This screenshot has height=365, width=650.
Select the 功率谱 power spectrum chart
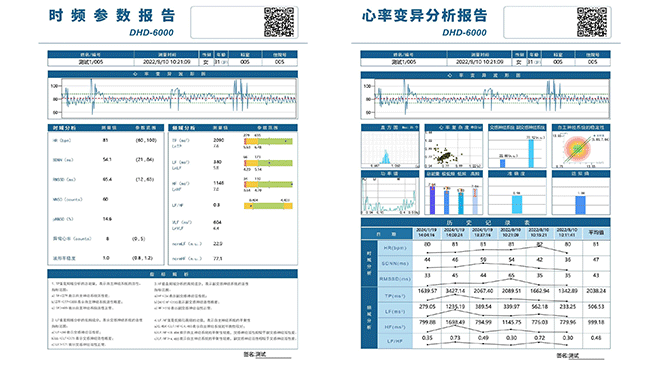point(390,192)
